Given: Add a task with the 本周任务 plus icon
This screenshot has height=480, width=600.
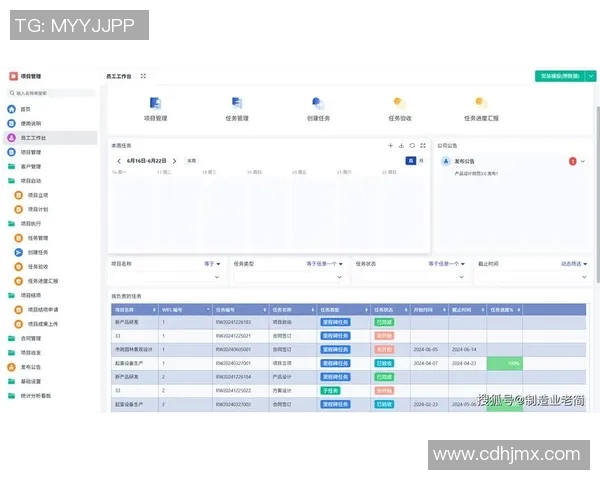Looking at the screenshot, I should pyautogui.click(x=391, y=145).
